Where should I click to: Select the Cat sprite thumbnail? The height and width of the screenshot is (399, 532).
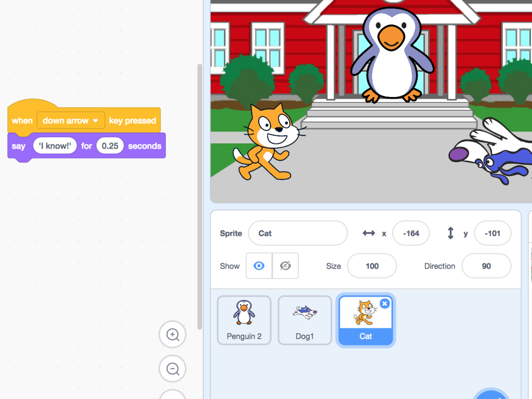click(x=365, y=320)
